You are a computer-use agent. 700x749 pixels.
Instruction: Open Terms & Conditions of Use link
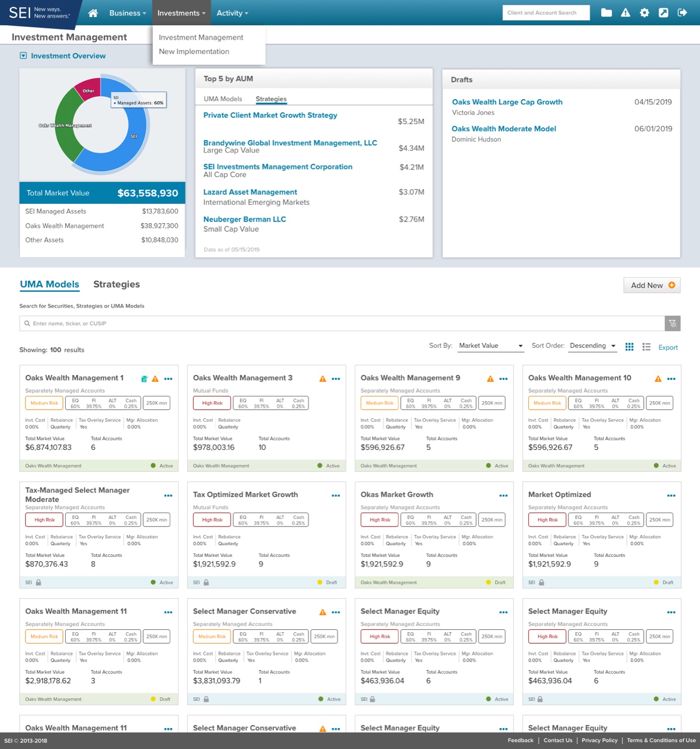point(661,740)
